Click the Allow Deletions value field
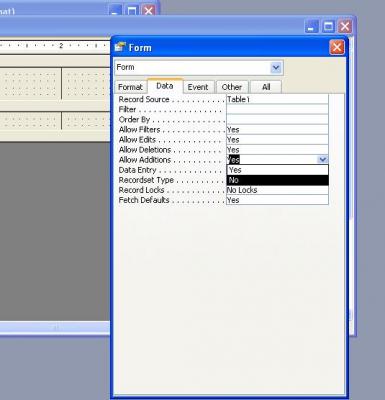This screenshot has height=400, width=385. click(277, 149)
